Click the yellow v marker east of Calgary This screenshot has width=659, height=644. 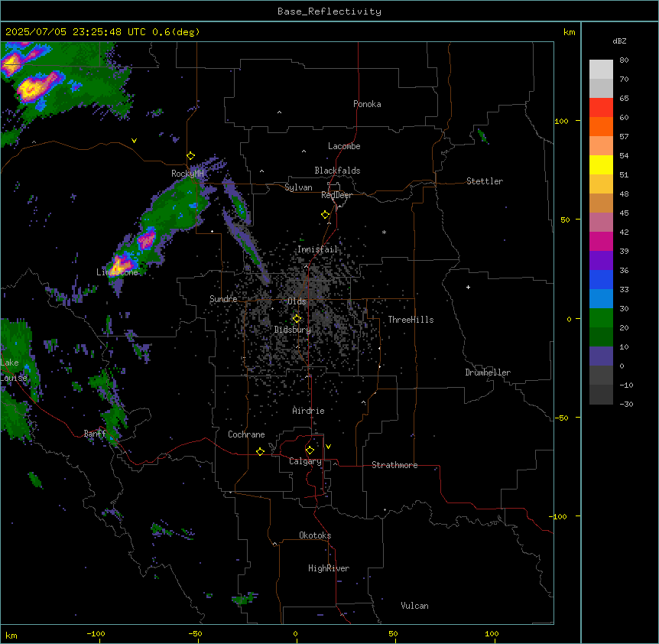tap(328, 447)
